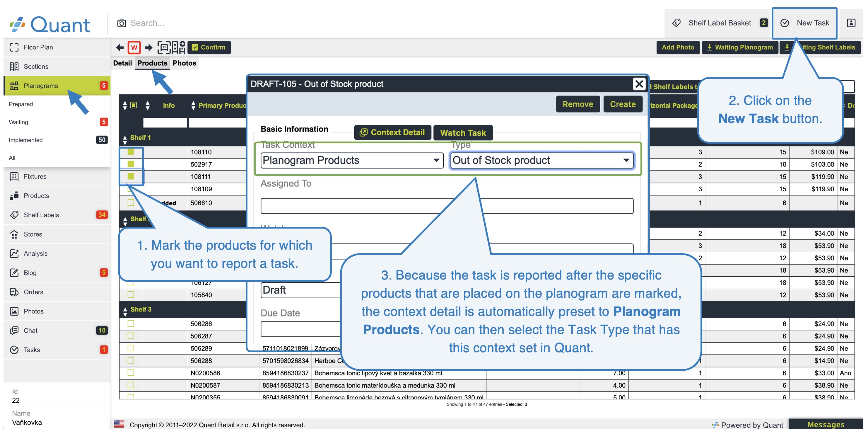This screenshot has height=429, width=868.
Task: Click the Assigned To input field
Action: click(x=447, y=206)
